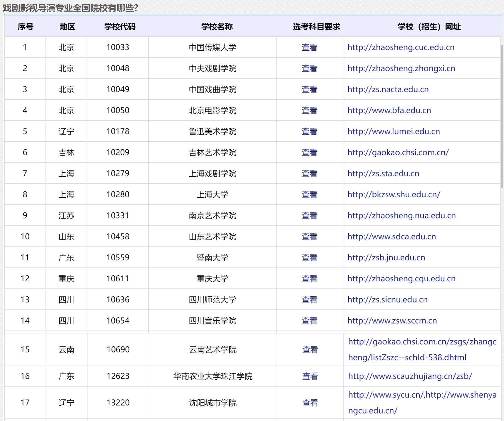This screenshot has height=421, width=504.
Task: Visit zhaosheng.zhongxi.cn admissions website
Action: 401,68
